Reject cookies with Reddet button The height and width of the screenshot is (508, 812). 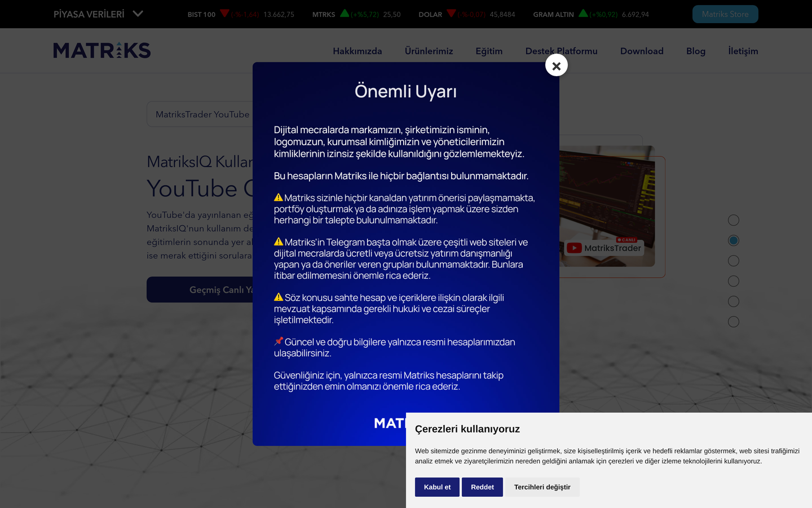(x=482, y=487)
